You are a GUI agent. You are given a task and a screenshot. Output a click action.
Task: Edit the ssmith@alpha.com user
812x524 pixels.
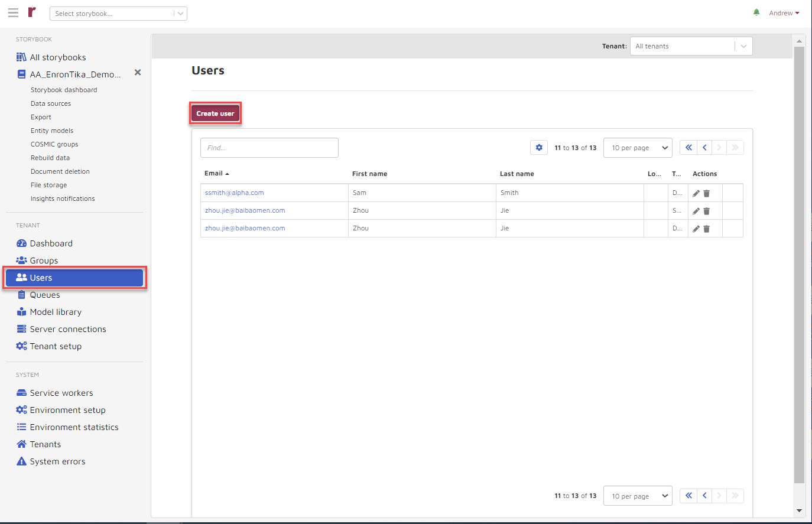(x=696, y=193)
